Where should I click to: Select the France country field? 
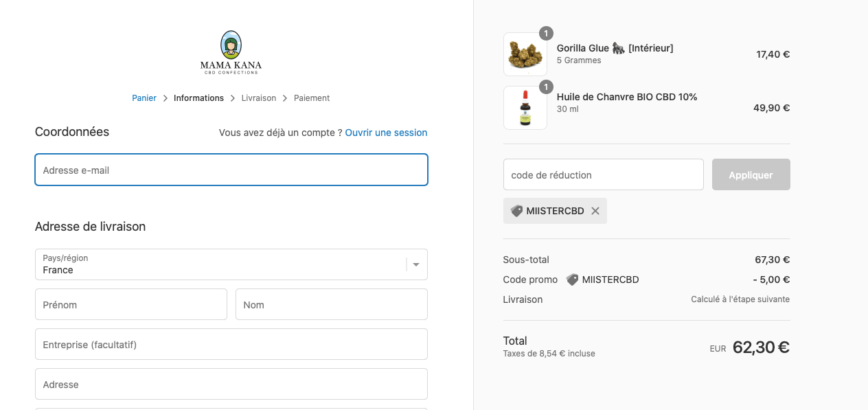click(231, 264)
